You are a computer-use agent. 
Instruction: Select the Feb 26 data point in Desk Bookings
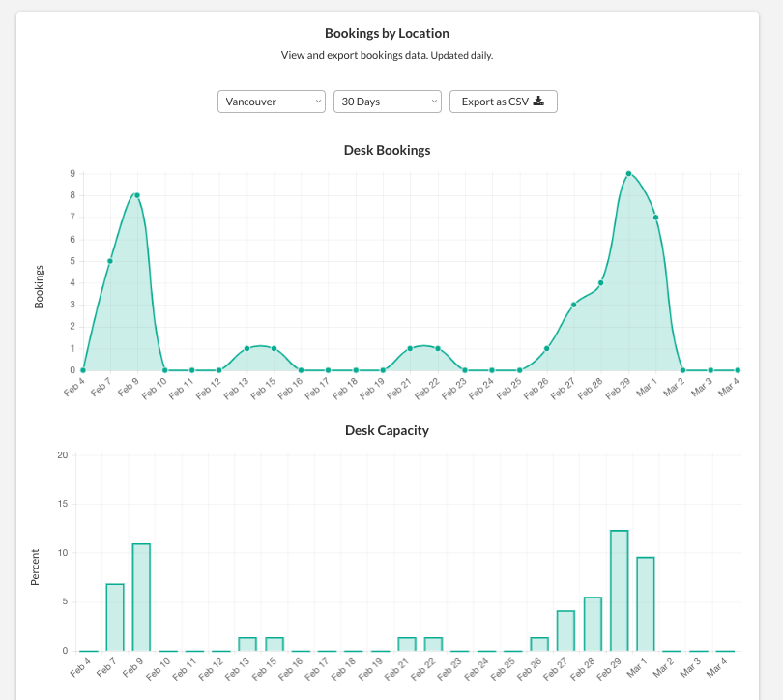click(546, 348)
